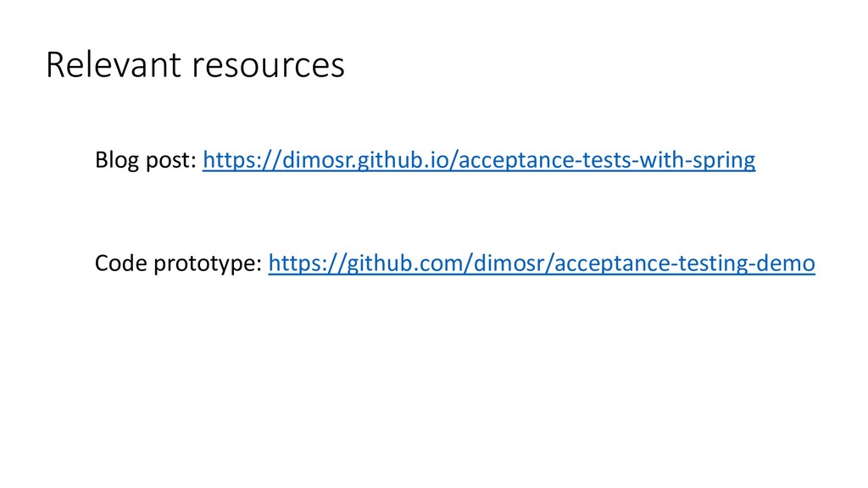Click the word 'Blog' before the first link

112,159
